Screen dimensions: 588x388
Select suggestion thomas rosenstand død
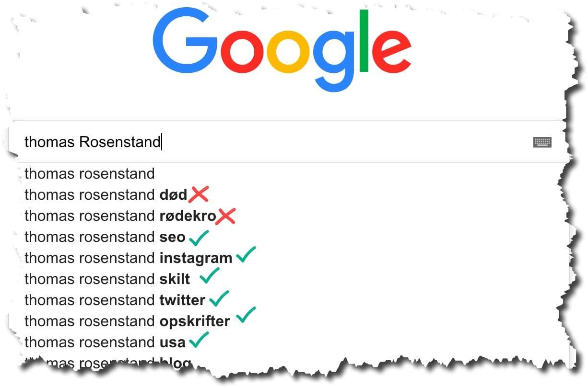click(106, 195)
